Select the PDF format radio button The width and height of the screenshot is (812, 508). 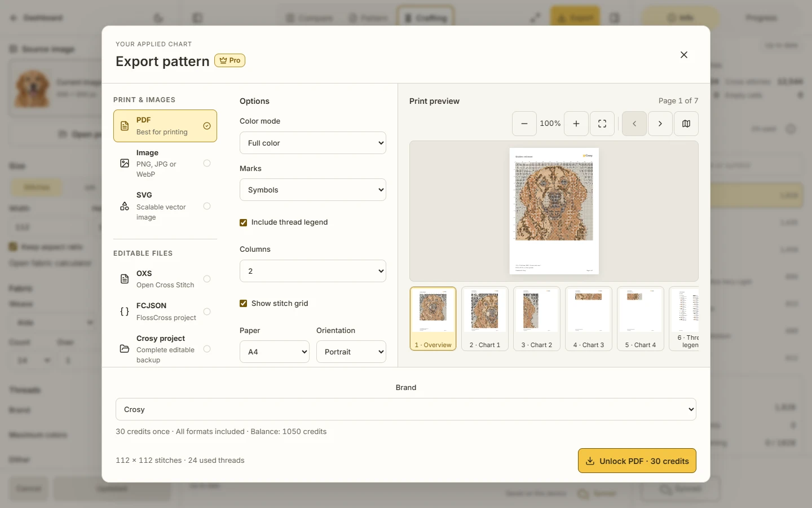point(207,126)
